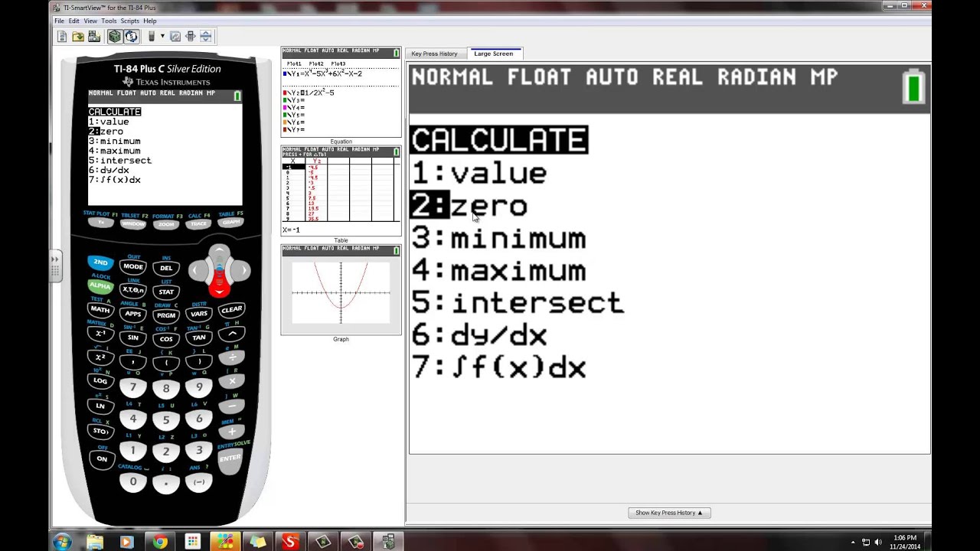Open the Help menu
Viewport: 980px width, 551px height.
point(149,21)
